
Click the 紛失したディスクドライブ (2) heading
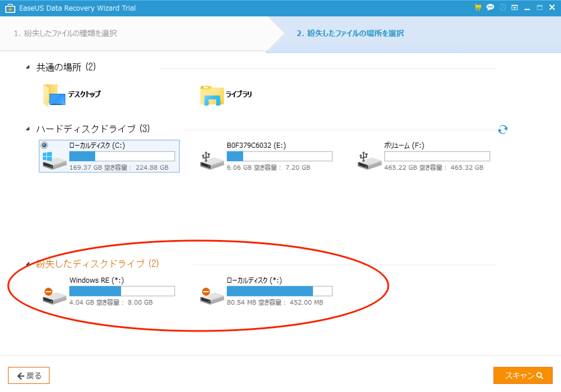[98, 263]
